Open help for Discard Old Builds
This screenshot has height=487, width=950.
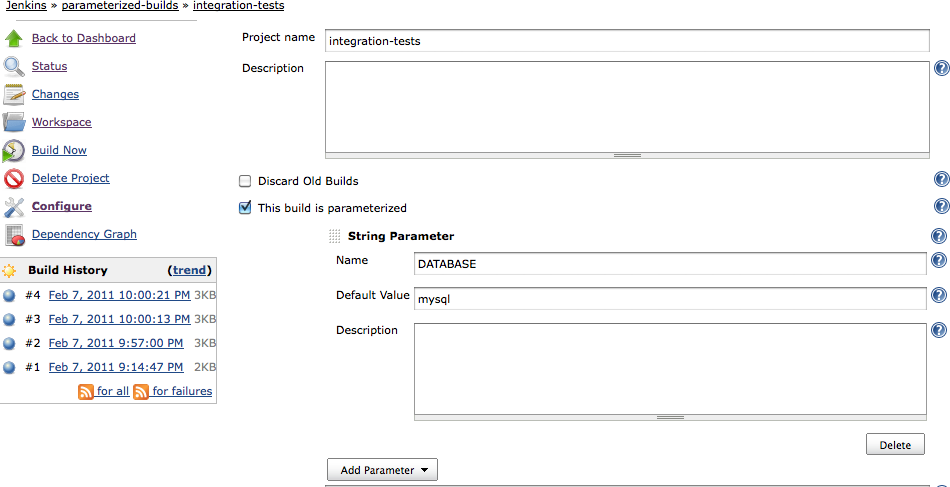point(942,179)
